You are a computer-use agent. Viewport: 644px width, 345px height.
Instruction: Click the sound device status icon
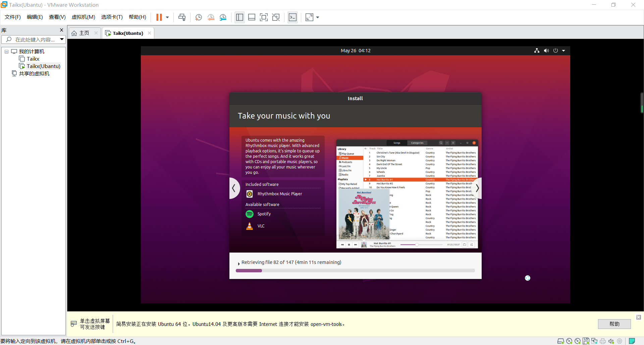tap(611, 341)
